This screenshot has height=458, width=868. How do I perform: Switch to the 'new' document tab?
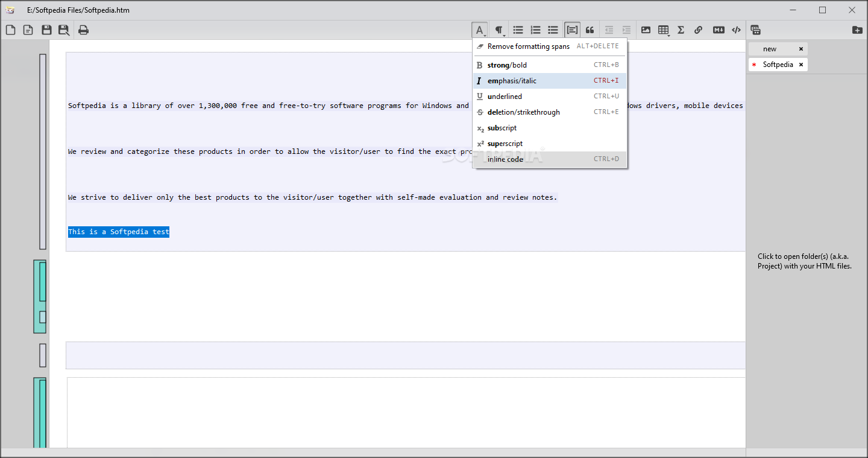click(770, 49)
